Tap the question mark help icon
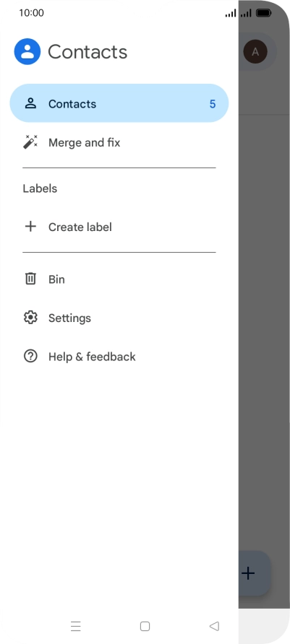The image size is (290, 644). tap(30, 356)
